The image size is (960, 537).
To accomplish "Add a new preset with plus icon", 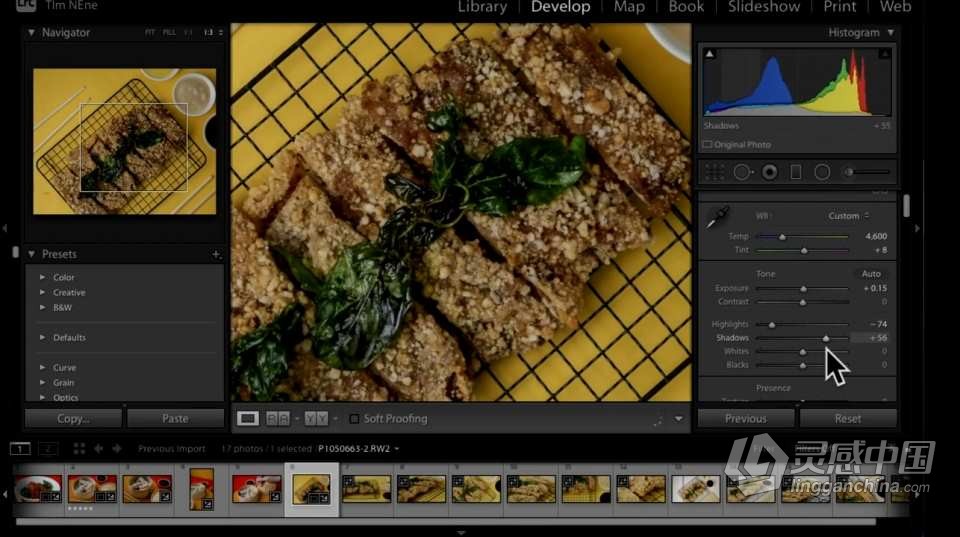I will point(216,254).
